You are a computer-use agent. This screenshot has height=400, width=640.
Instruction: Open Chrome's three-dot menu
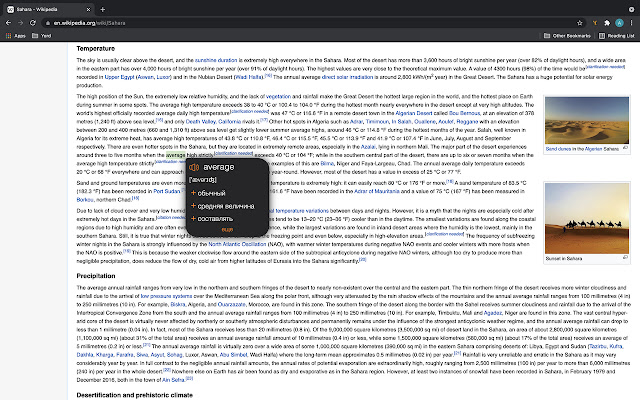631,23
